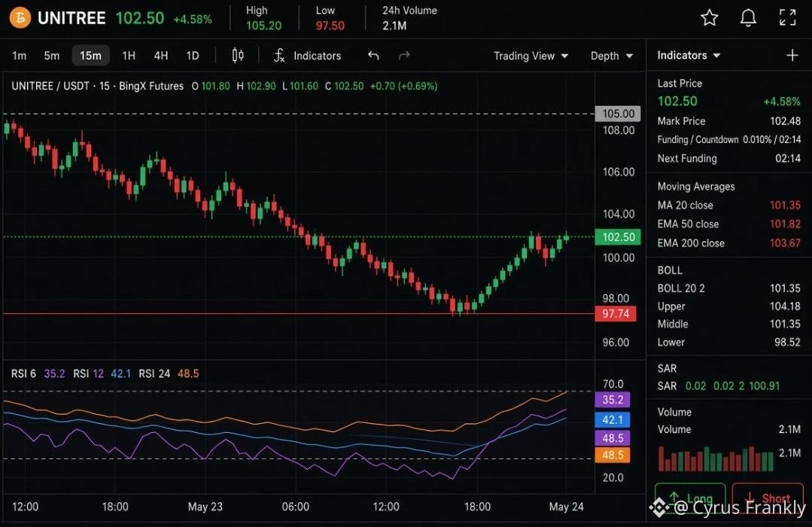Redo the chart action
This screenshot has width=812, height=527.
pyautogui.click(x=404, y=56)
